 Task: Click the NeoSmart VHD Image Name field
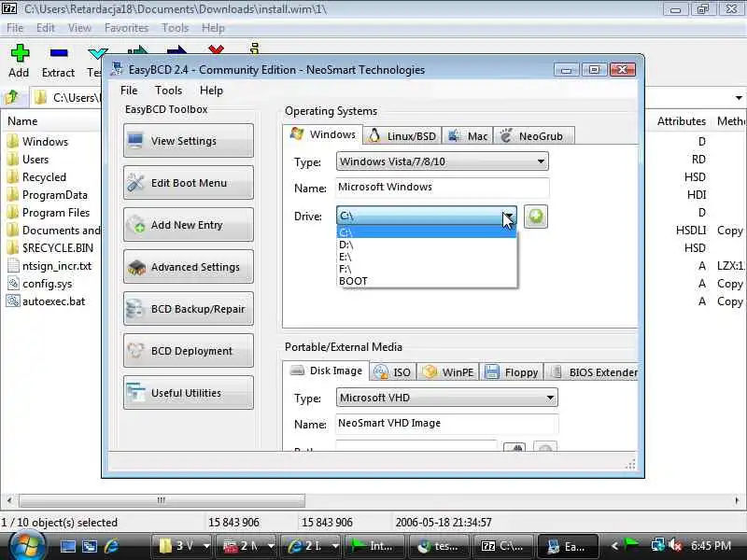447,424
